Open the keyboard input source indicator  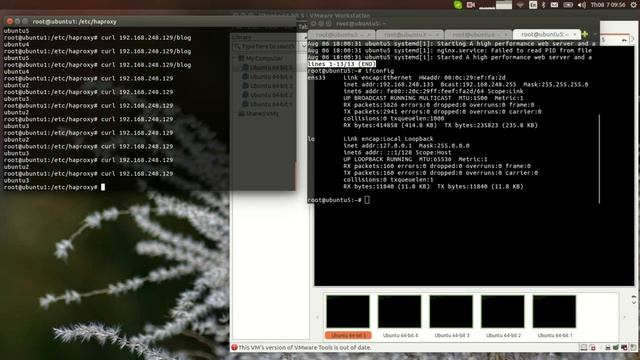533,5
